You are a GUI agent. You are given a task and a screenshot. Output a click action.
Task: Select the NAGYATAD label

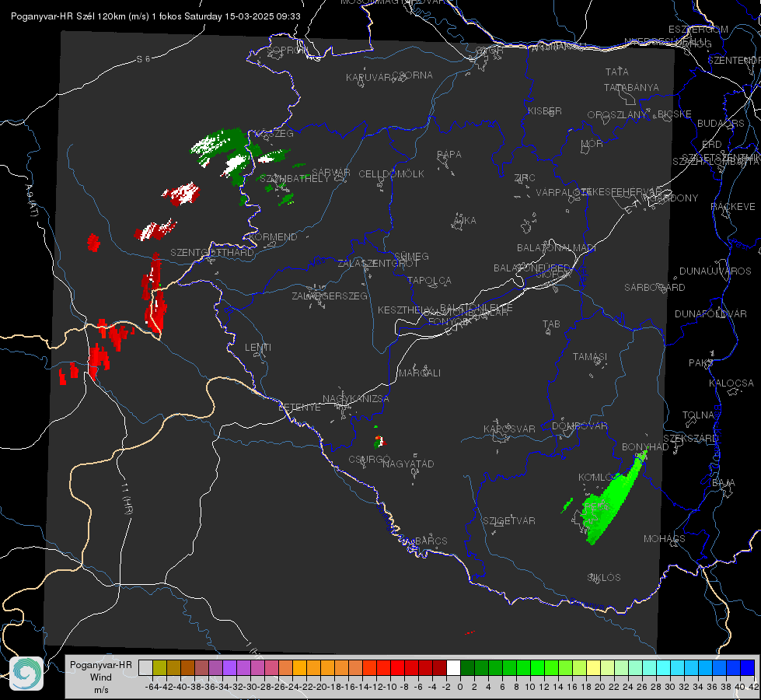pyautogui.click(x=408, y=464)
